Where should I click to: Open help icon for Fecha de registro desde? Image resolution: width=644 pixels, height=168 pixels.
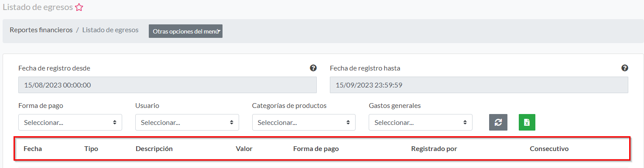[x=313, y=68]
